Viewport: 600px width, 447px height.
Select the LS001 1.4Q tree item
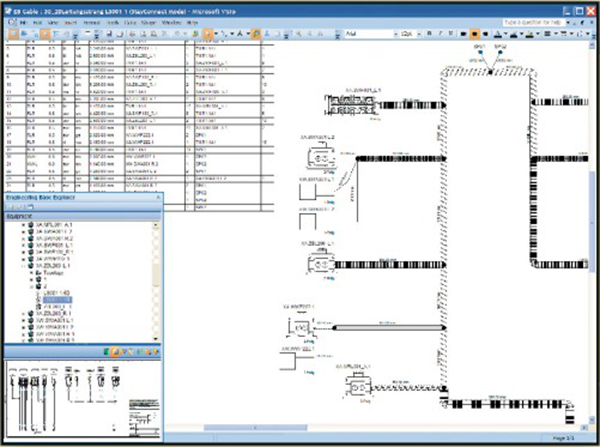click(x=57, y=291)
